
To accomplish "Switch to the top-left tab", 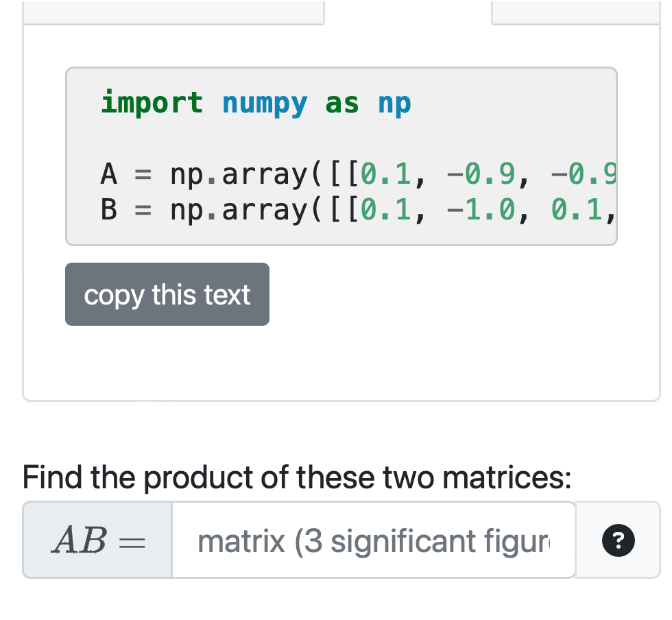I will click(173, 10).
